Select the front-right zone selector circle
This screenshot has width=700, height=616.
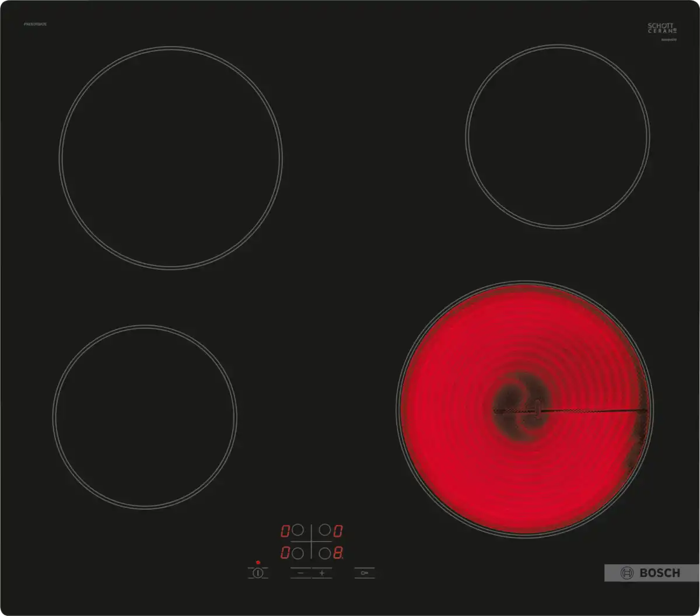324,552
